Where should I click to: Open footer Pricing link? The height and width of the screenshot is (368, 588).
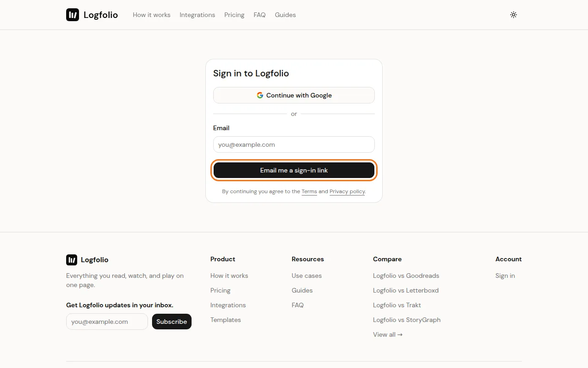coord(220,290)
